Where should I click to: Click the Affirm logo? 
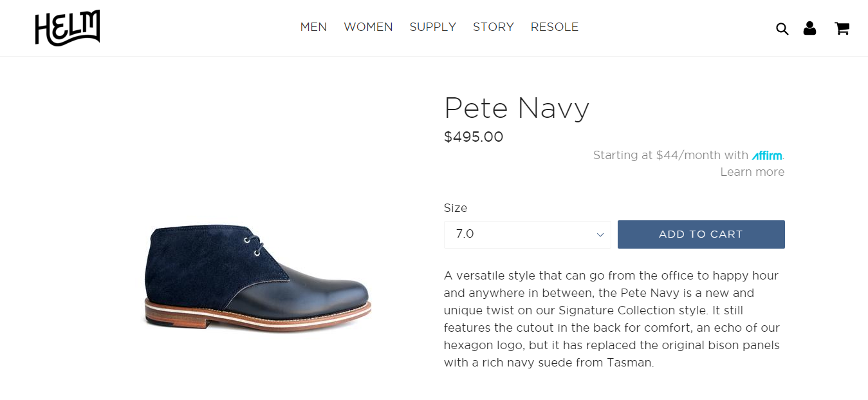pyautogui.click(x=767, y=155)
